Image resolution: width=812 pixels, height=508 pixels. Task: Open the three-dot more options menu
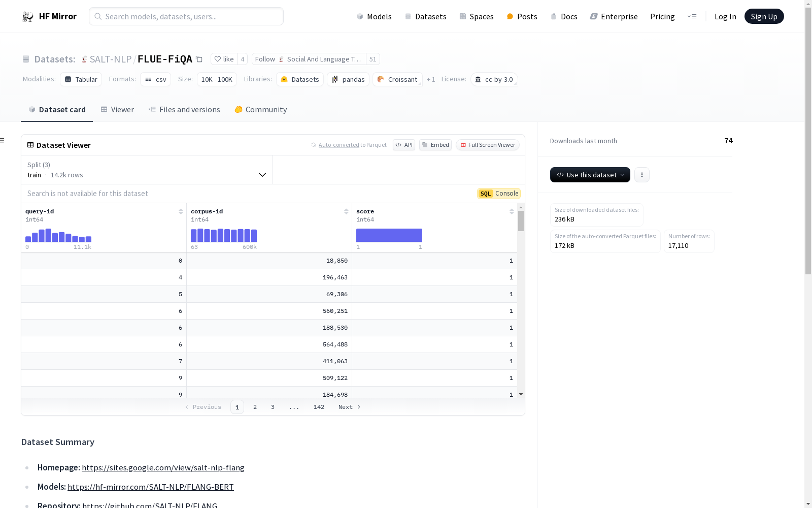[x=642, y=175]
